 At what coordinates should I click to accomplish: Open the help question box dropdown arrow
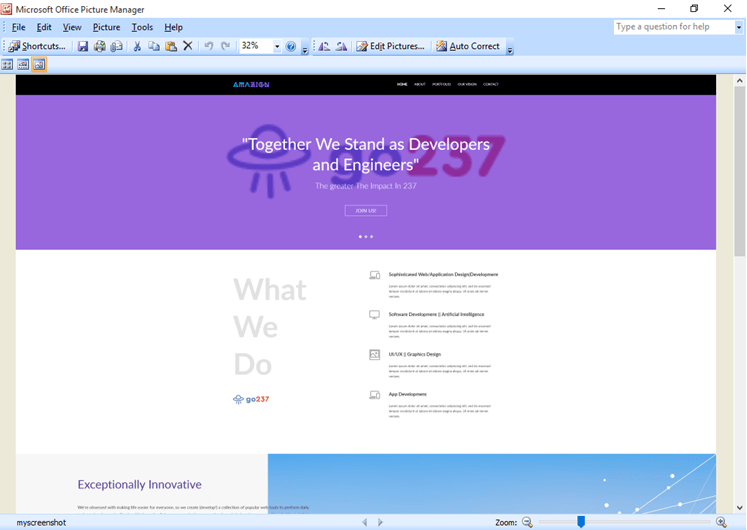[x=739, y=27]
